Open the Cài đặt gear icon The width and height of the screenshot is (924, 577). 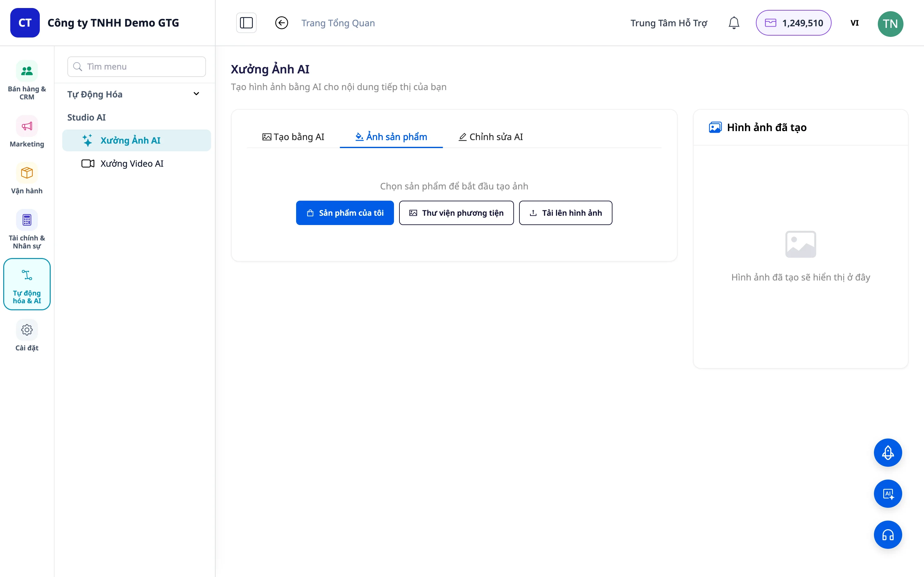click(x=27, y=330)
